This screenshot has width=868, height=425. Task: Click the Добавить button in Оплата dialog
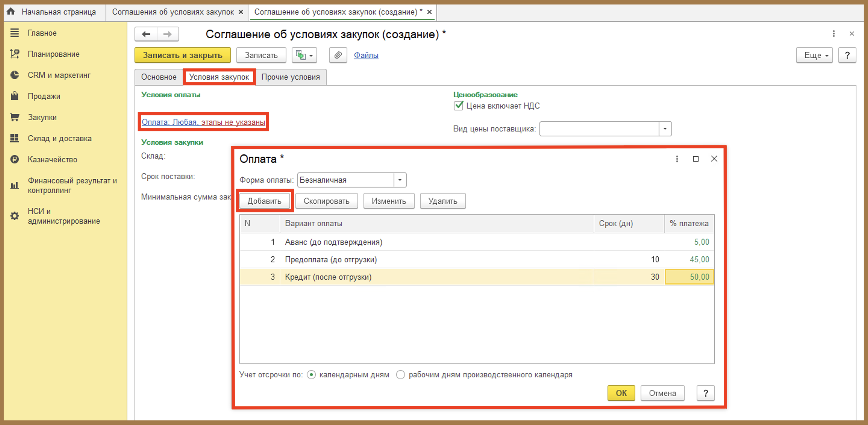click(265, 201)
